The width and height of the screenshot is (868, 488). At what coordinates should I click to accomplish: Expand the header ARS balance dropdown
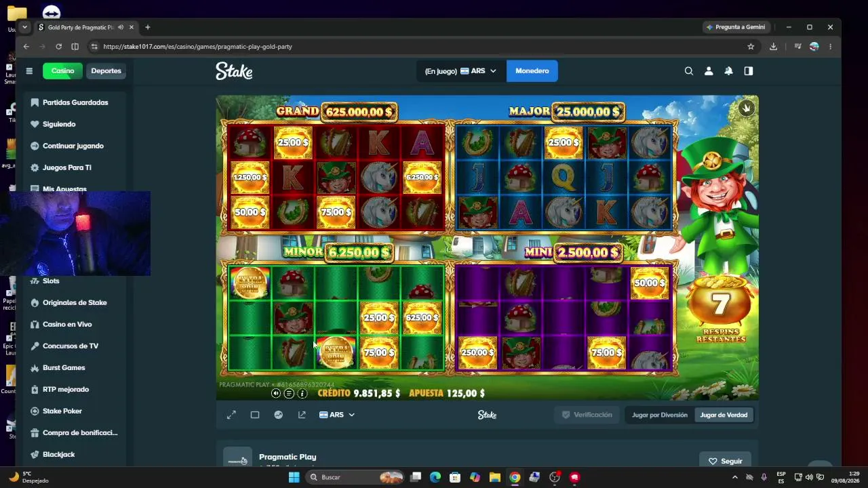pyautogui.click(x=461, y=70)
